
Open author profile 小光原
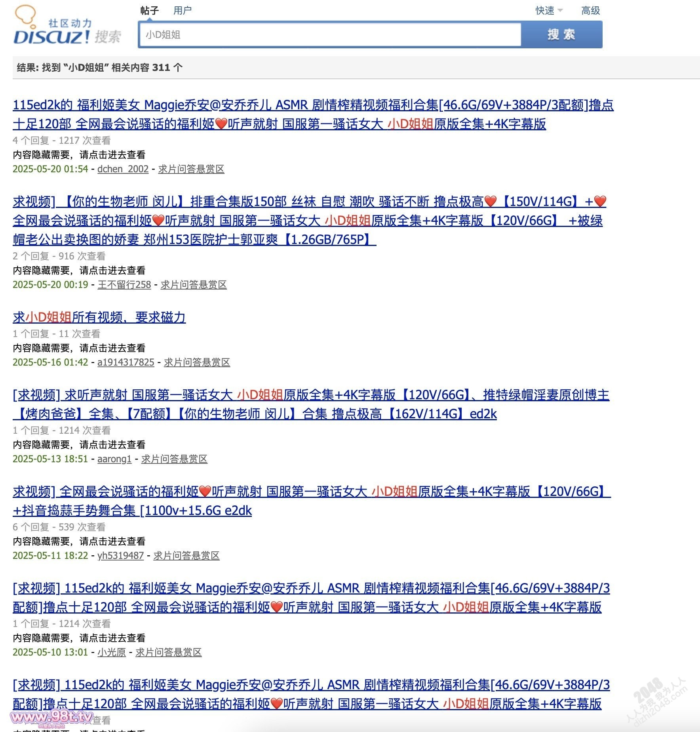coord(112,652)
